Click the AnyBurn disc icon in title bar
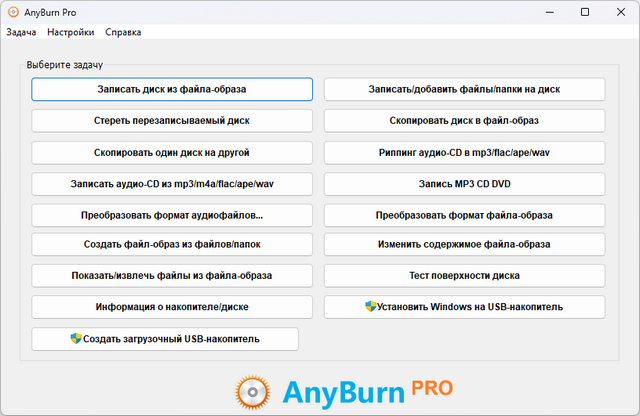Image resolution: width=640 pixels, height=416 pixels. [12, 12]
